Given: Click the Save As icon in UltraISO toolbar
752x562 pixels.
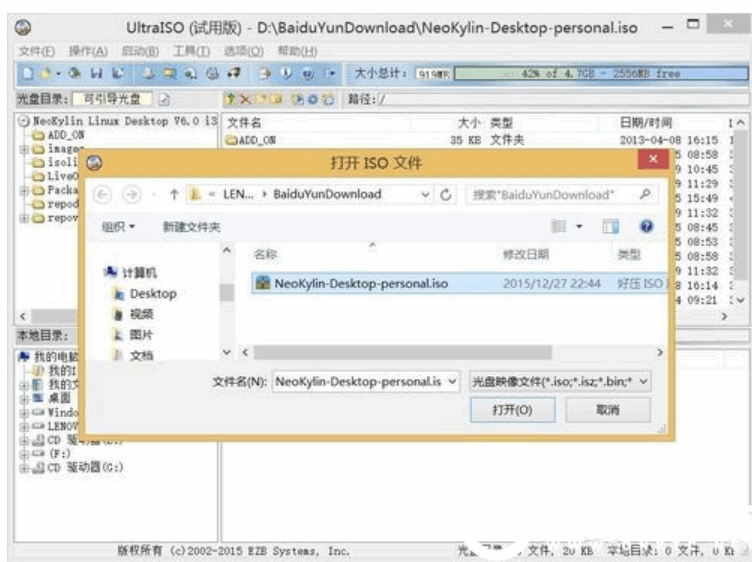Looking at the screenshot, I should 118,73.
